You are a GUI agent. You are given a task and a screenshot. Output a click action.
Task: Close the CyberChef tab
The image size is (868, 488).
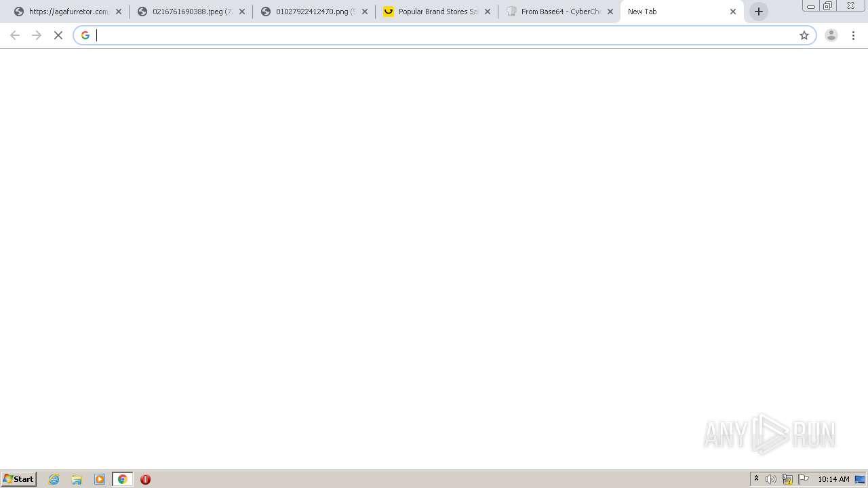click(610, 12)
